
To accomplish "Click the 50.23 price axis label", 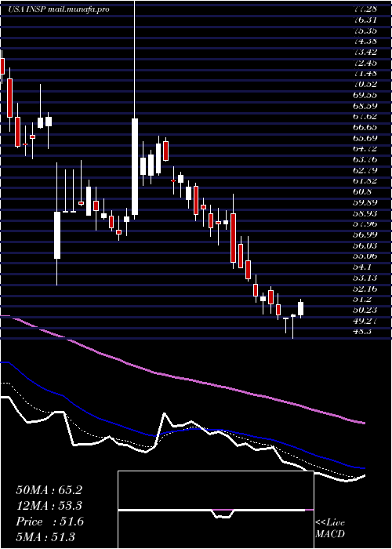I will pos(365,310).
